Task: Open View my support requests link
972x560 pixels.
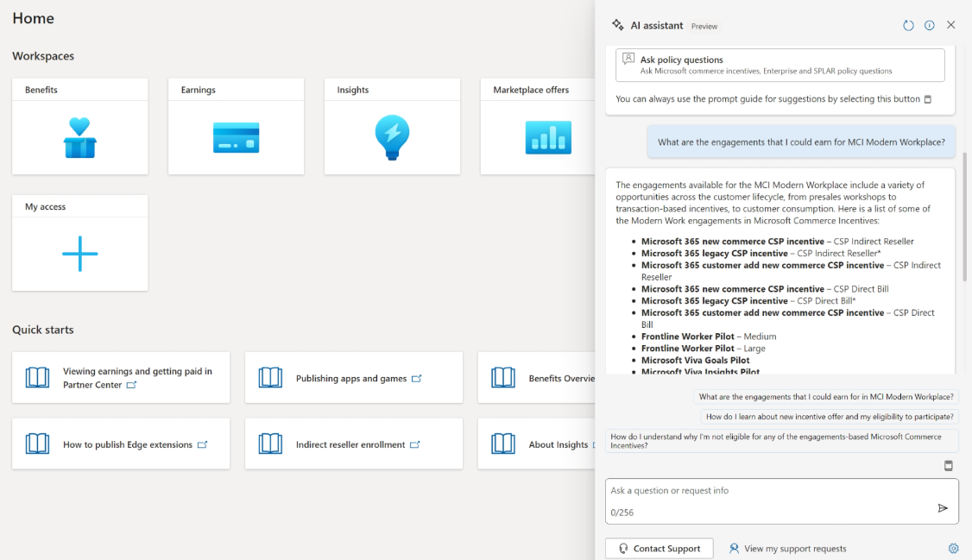Action: pyautogui.click(x=795, y=548)
